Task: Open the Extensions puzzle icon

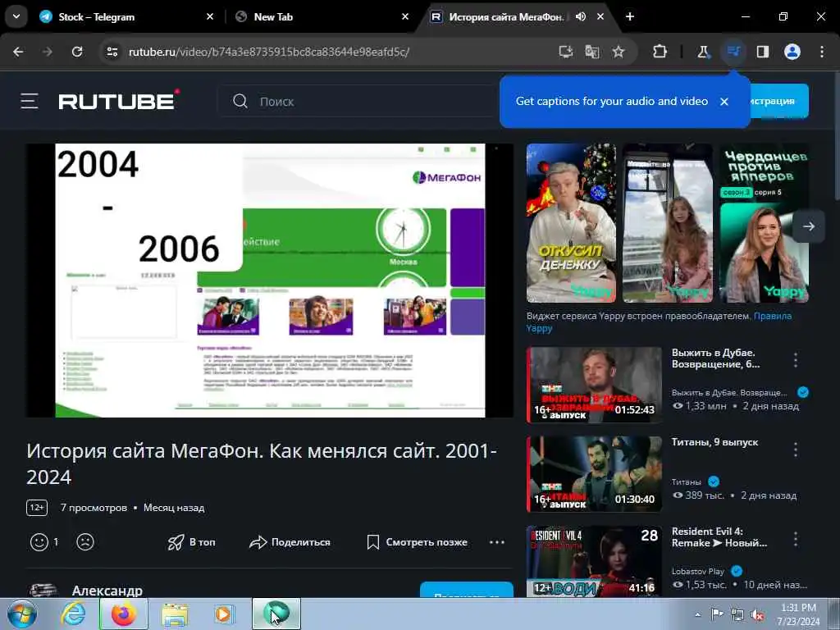Action: (660, 52)
